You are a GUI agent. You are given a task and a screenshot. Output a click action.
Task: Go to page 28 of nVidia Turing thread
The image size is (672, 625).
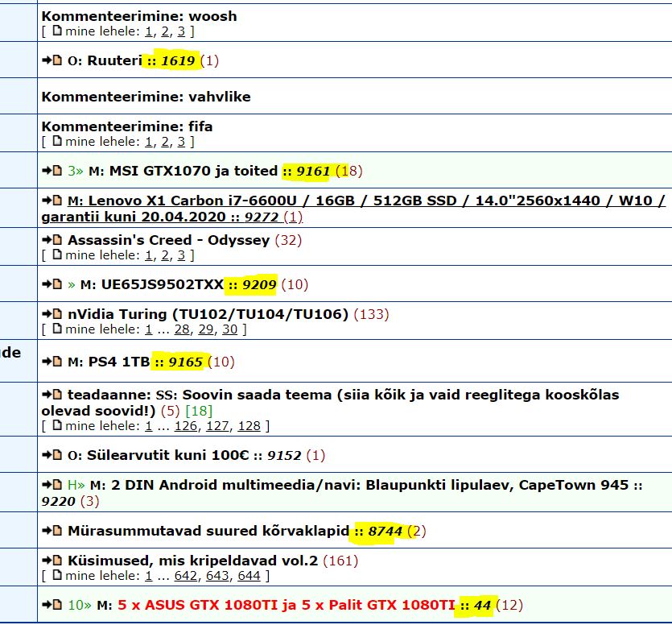(182, 329)
